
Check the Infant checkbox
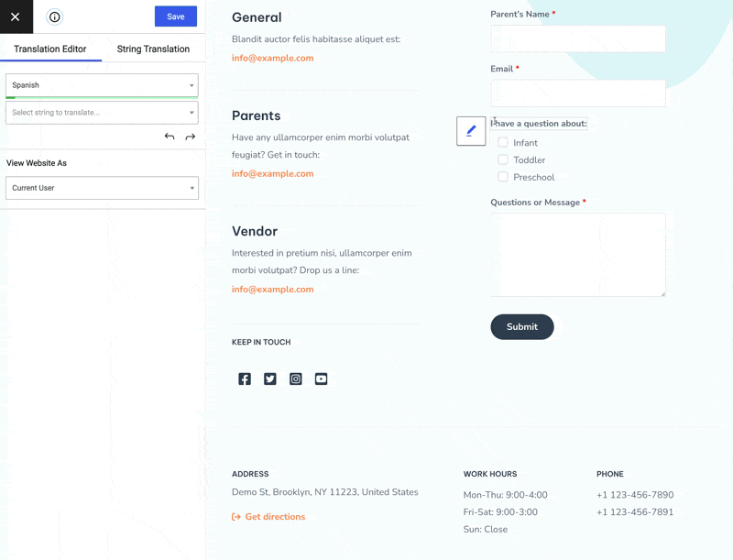pyautogui.click(x=503, y=142)
